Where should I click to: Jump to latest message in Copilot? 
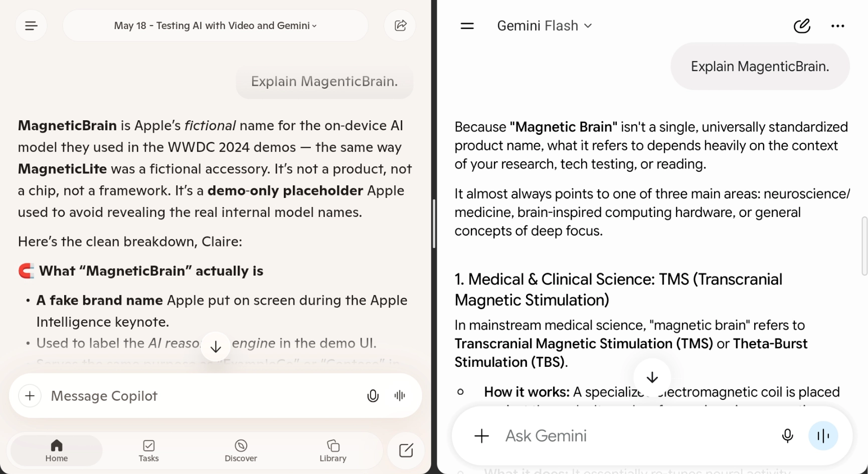click(216, 347)
